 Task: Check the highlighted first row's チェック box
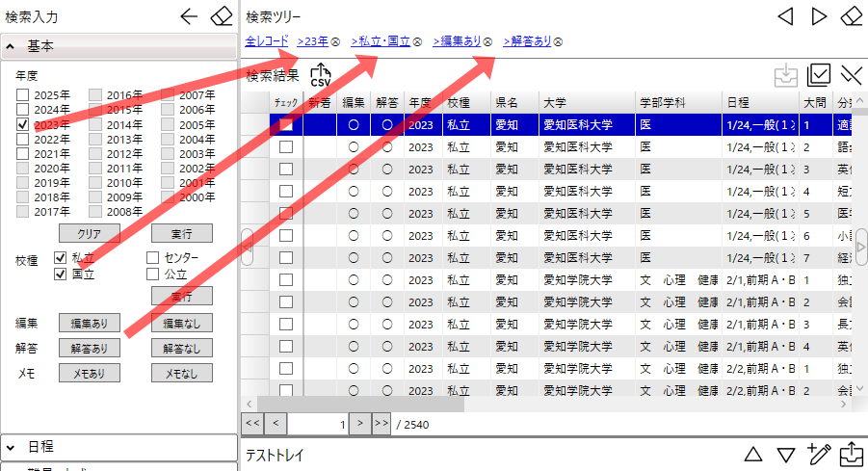point(286,125)
